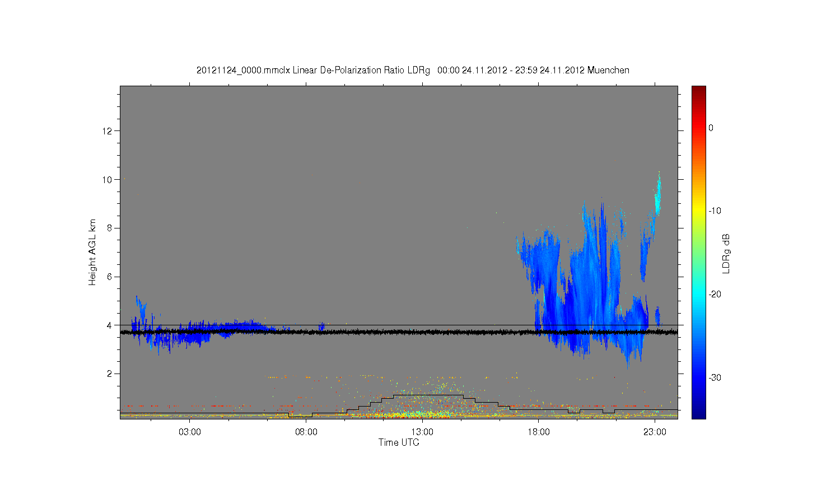Click the '13:00' time tick label
The width and height of the screenshot is (840, 504).
422,432
